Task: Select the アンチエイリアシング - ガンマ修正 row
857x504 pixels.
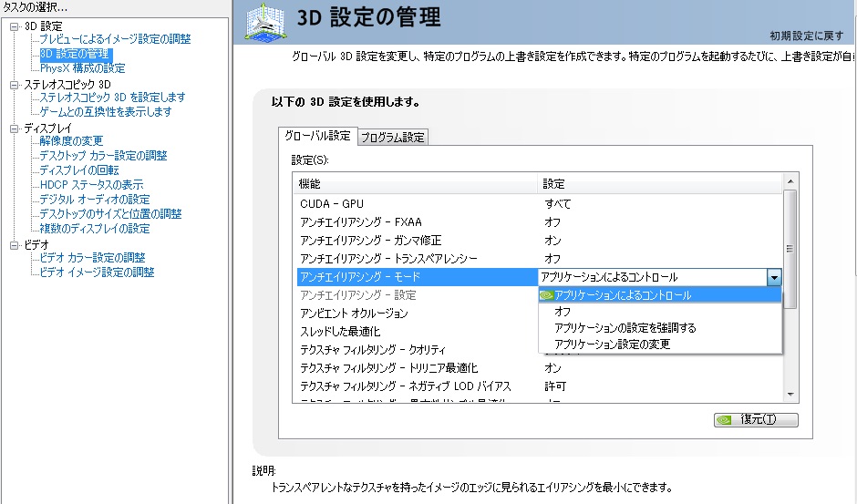Action: [x=540, y=241]
